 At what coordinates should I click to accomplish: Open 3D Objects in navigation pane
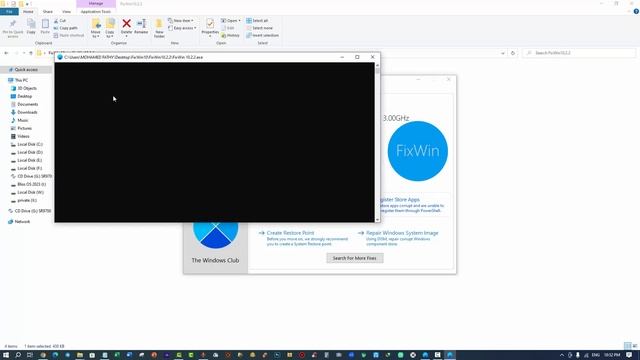tap(27, 88)
